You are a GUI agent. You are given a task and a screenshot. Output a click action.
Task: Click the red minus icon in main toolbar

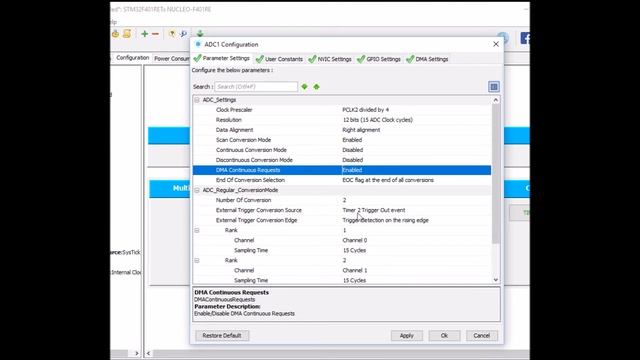click(x=156, y=34)
